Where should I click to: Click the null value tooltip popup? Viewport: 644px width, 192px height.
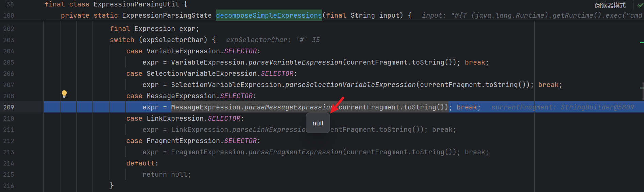click(x=318, y=123)
